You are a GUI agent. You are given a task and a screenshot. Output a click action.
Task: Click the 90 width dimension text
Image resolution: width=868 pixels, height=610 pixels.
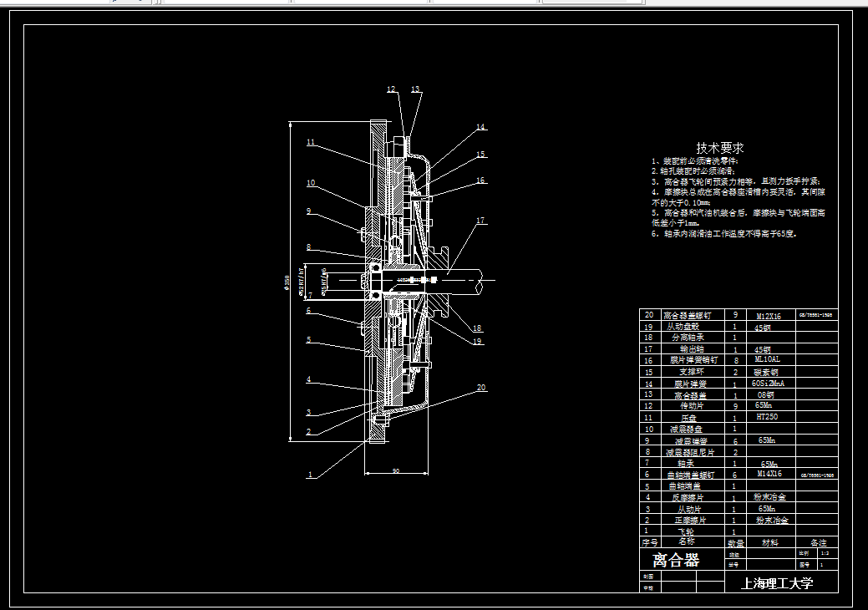coord(396,470)
